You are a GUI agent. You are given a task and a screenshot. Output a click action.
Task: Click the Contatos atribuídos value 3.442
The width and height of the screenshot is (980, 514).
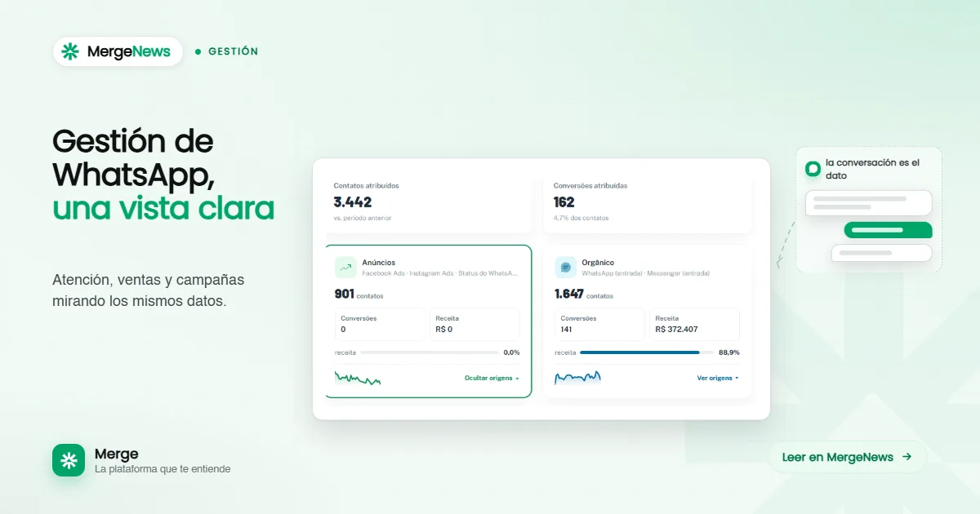[353, 202]
